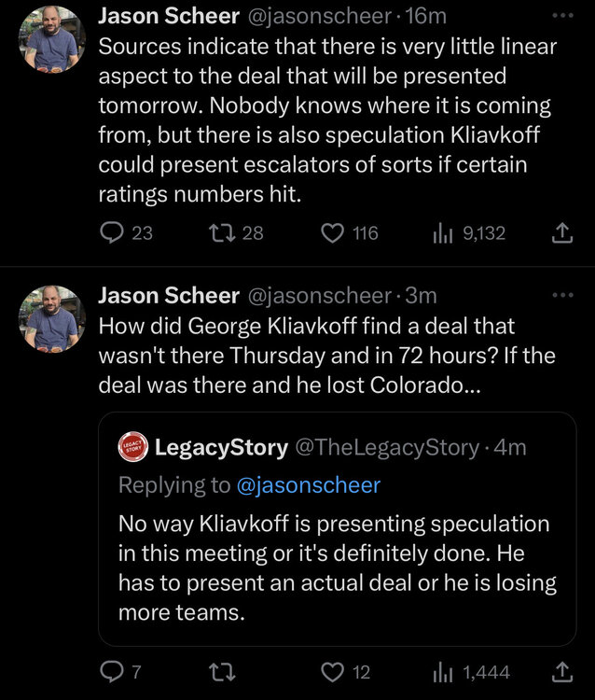Open Jason Scheer's avatar on first tweet
This screenshot has width=595, height=700.
coord(53,39)
